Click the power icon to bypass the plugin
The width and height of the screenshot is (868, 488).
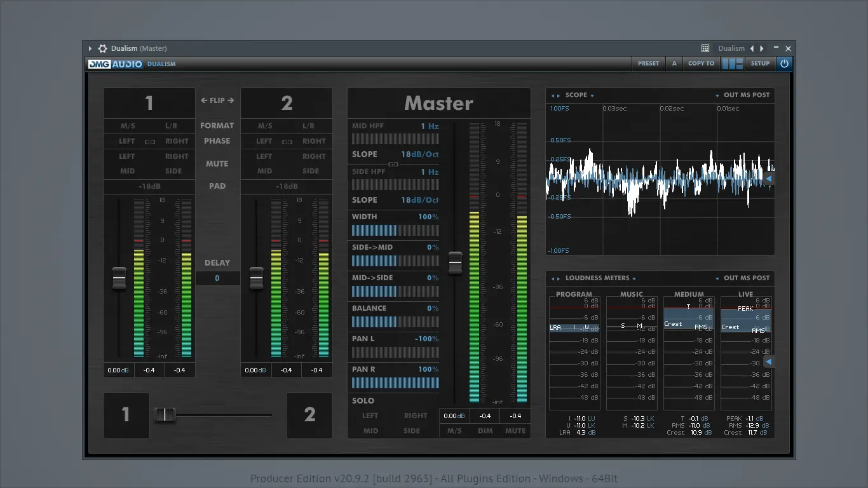coord(784,64)
